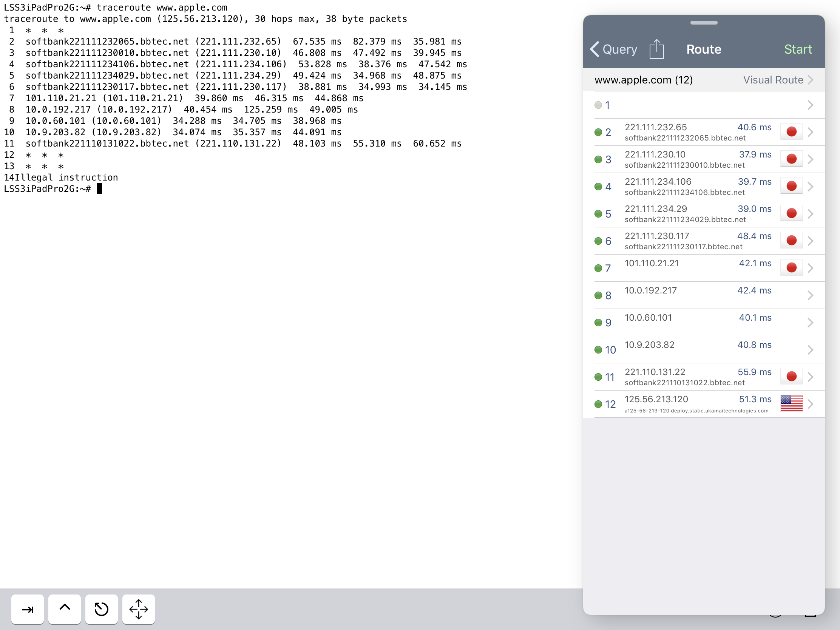Image resolution: width=840 pixels, height=630 pixels.
Task: Tap the Control caret key button
Action: point(65,609)
